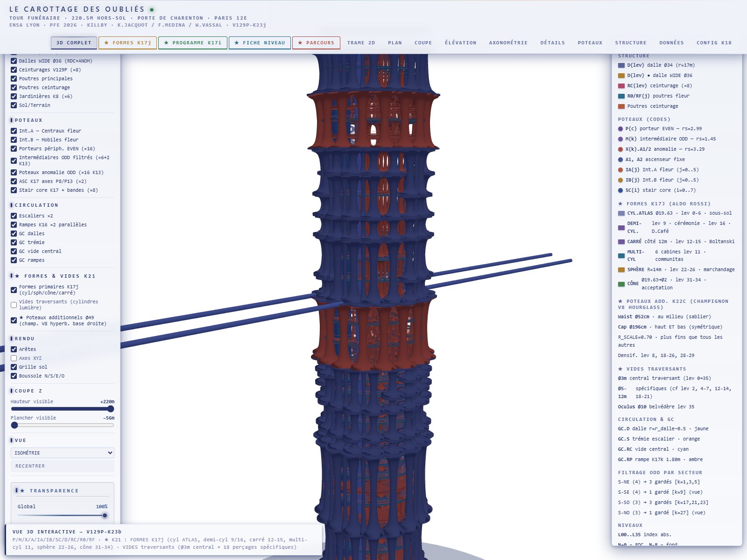Turn off Arêtes rendering
Viewport: 747px width, 560px height.
[14, 350]
